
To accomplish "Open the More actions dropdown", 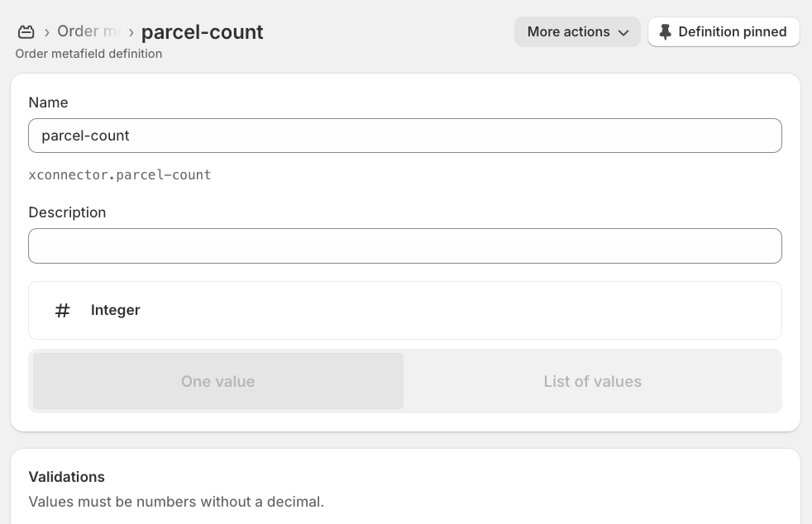I will click(577, 32).
